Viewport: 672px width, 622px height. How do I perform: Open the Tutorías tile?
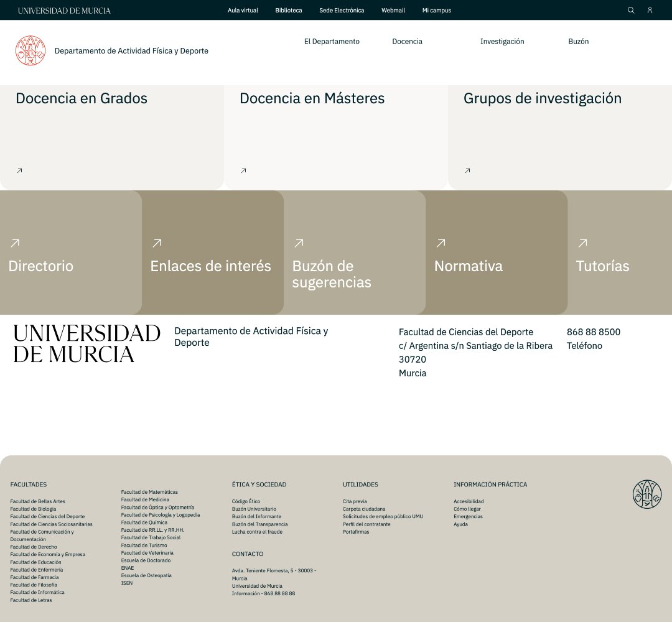pyautogui.click(x=620, y=253)
